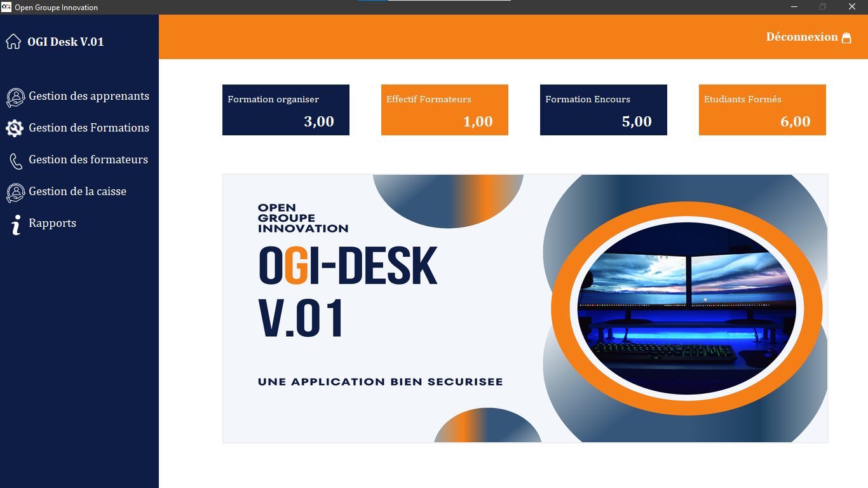Click the Etudiants Formés card
Image resolution: width=868 pixels, height=488 pixels.
point(763,110)
